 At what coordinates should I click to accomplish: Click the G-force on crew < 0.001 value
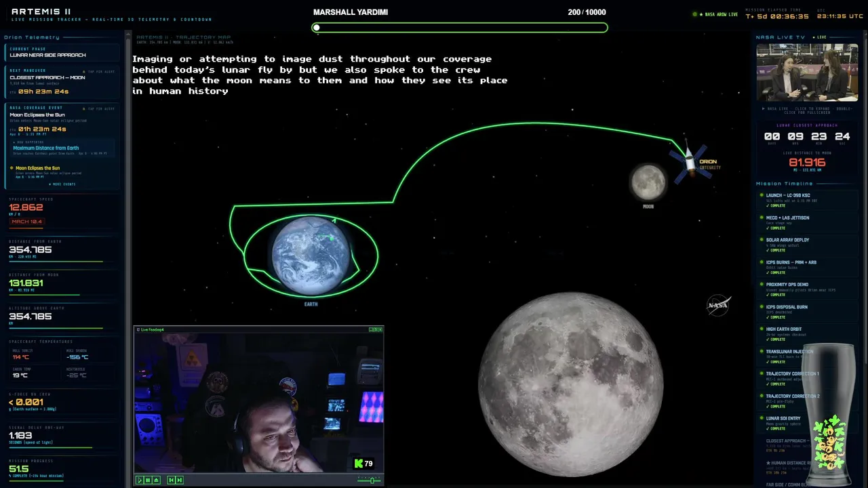tap(26, 402)
